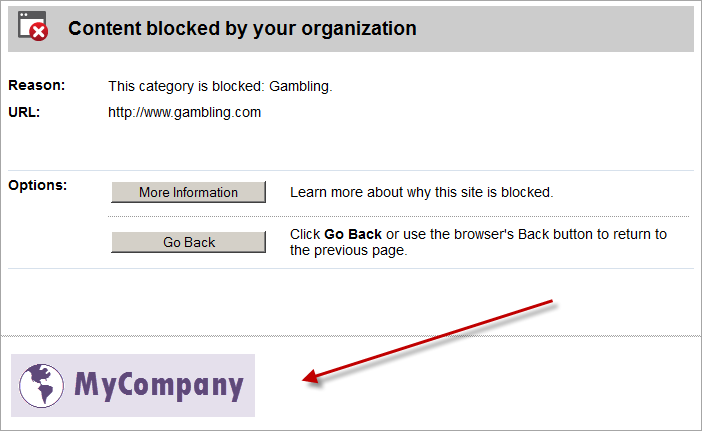Click the bold 'Go Back' text in description
Screen dimensions: 702x431
tap(353, 234)
